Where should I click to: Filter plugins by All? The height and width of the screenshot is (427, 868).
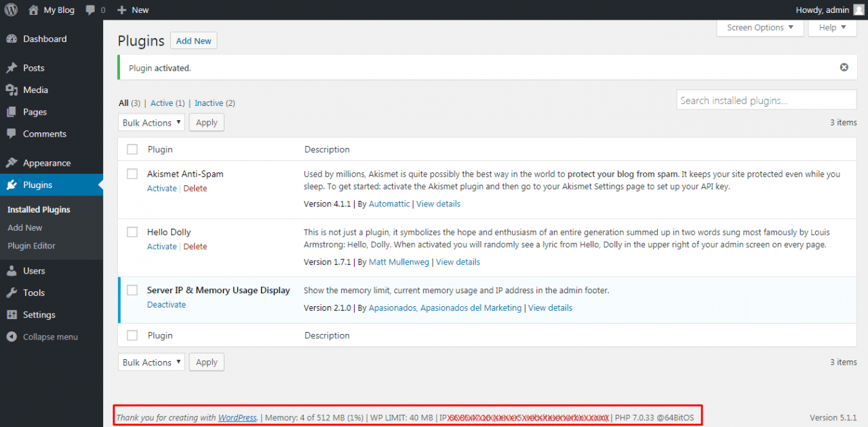[x=123, y=103]
